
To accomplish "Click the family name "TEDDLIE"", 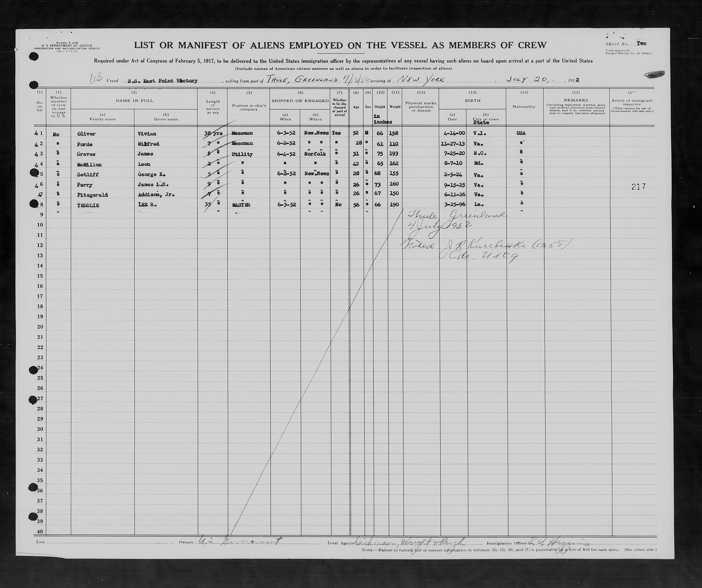I will 88,205.
